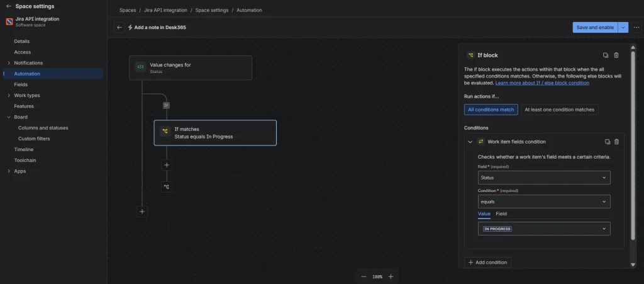The height and width of the screenshot is (284, 644).
Task: Click Space settings breadcrumb
Action: click(x=212, y=10)
